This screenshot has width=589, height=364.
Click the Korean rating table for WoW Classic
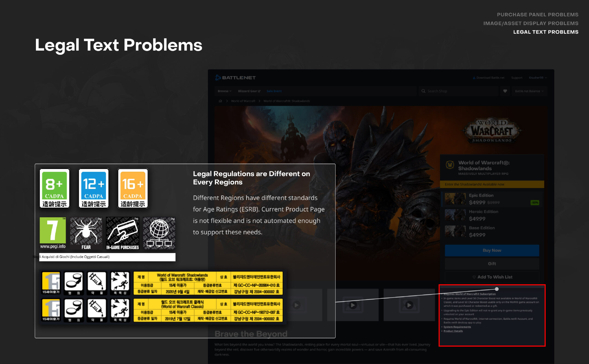pyautogui.click(x=208, y=310)
